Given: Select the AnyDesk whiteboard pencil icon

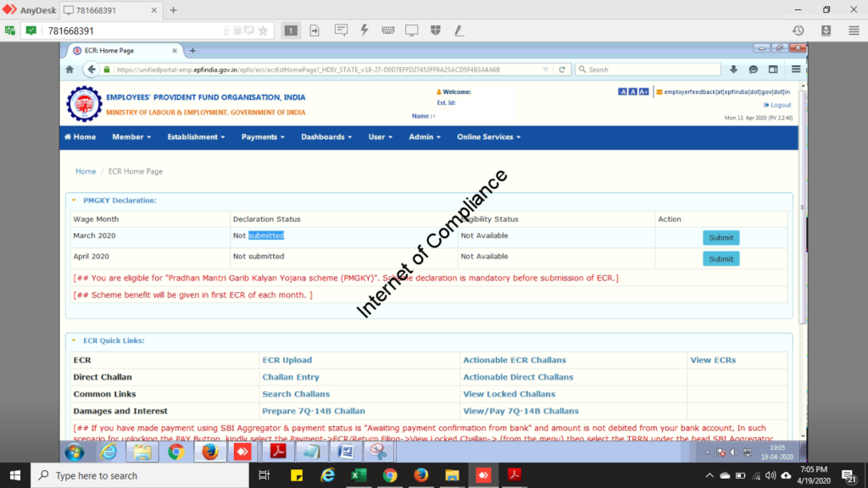Looking at the screenshot, I should [x=459, y=30].
